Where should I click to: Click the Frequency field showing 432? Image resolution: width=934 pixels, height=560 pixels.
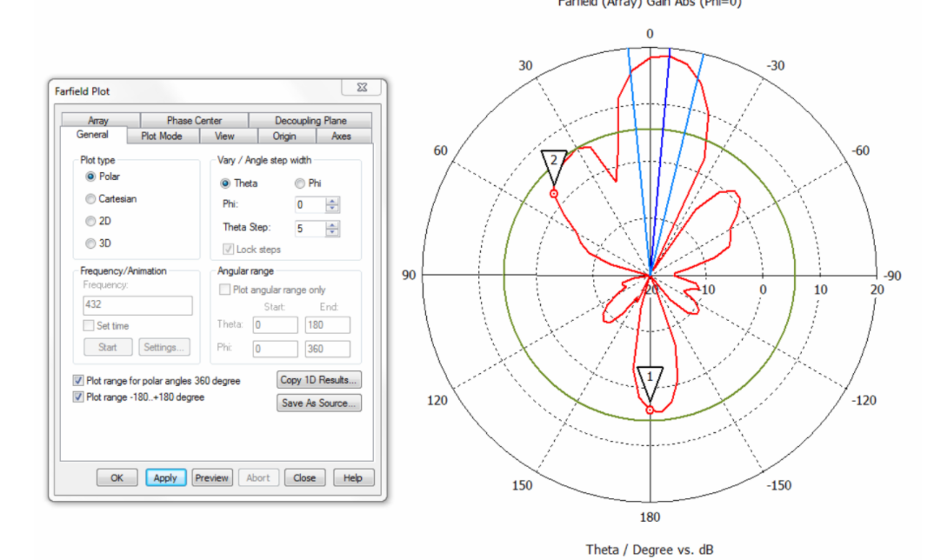[137, 305]
